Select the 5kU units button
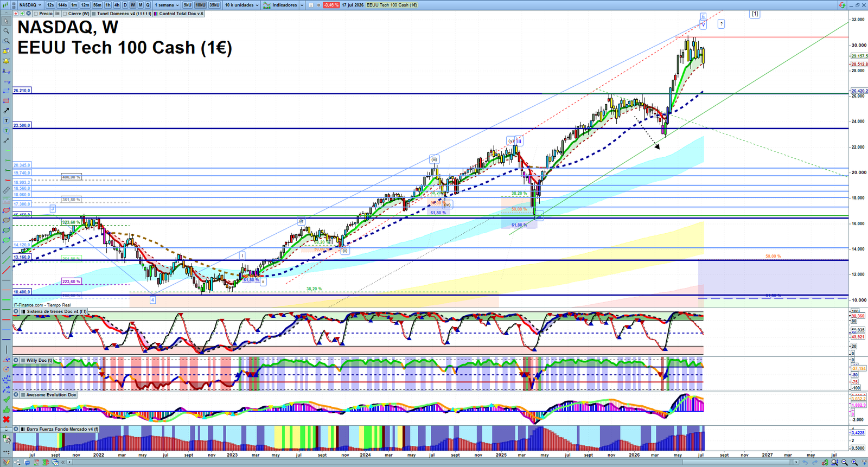868x467 pixels. click(x=187, y=5)
